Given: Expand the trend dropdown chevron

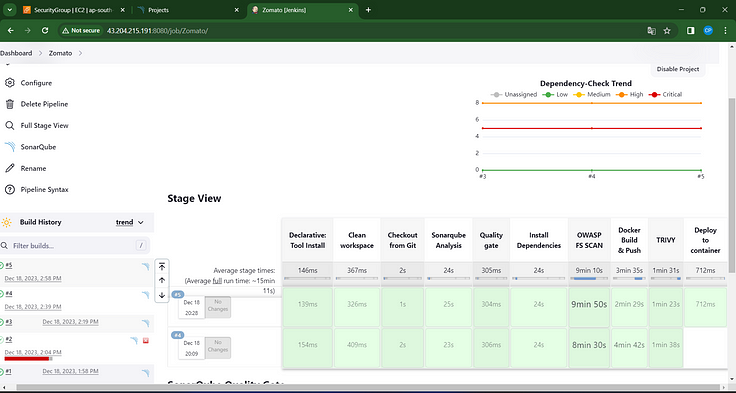Looking at the screenshot, I should pos(141,223).
